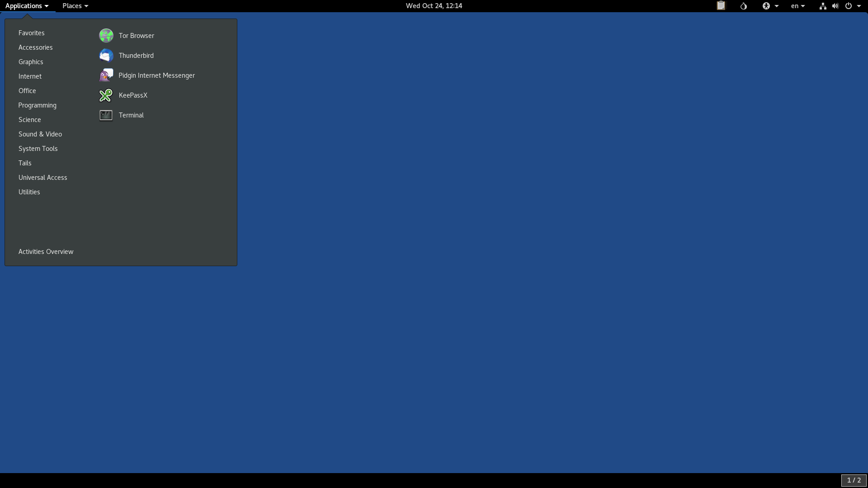Open Pidgin Internet Messenger
This screenshot has width=868, height=488.
coord(156,75)
